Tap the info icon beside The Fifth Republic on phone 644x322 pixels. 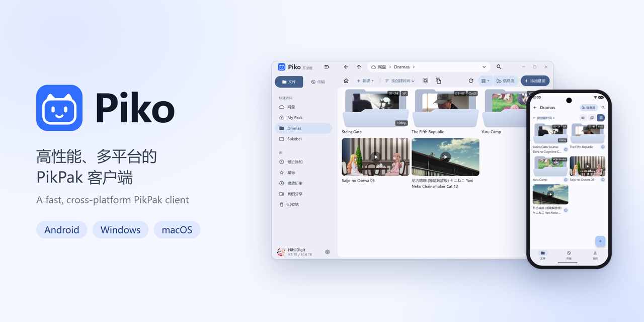click(x=603, y=147)
